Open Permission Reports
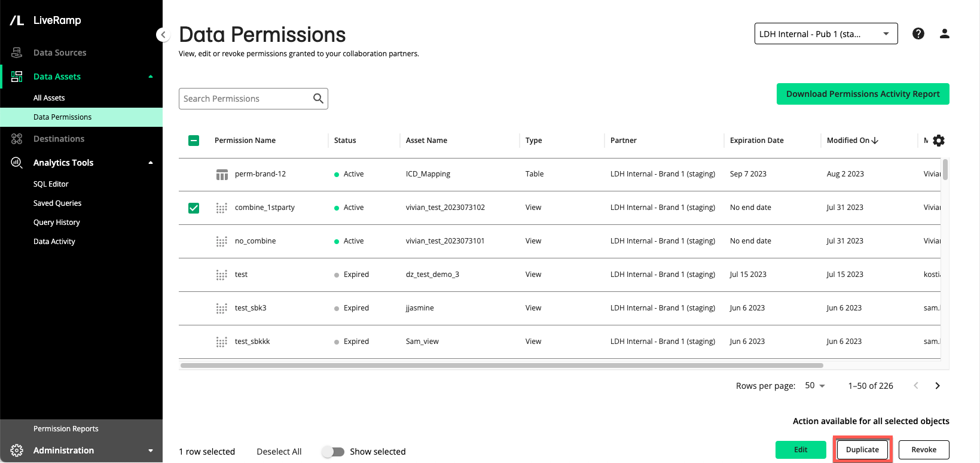Screen dimensions: 980x463 coord(66,429)
